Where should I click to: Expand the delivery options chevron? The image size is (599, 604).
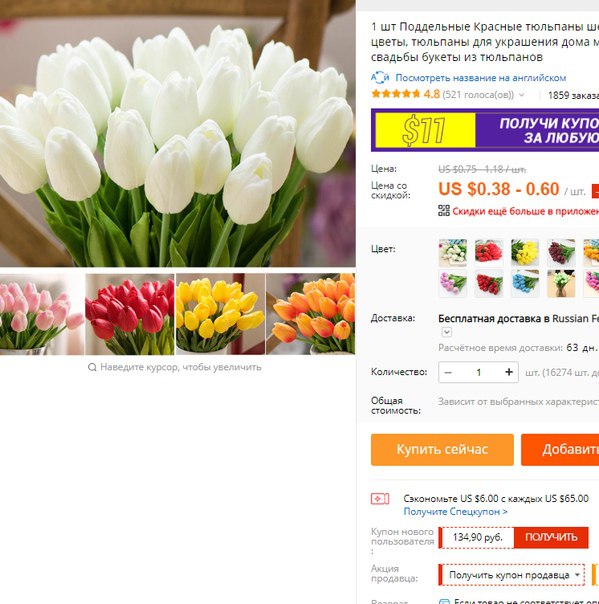[x=446, y=332]
